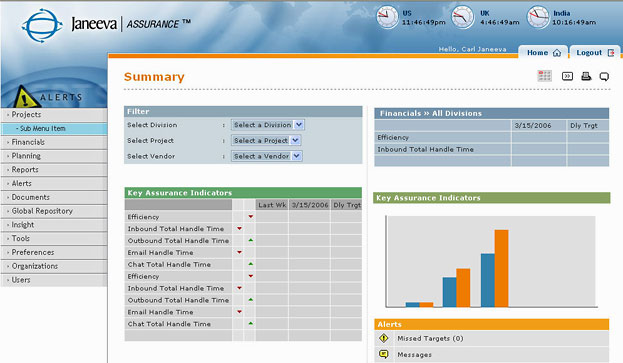Click Efficiency row in Financials table
Image resolution: width=623 pixels, height=363 pixels.
click(491, 137)
